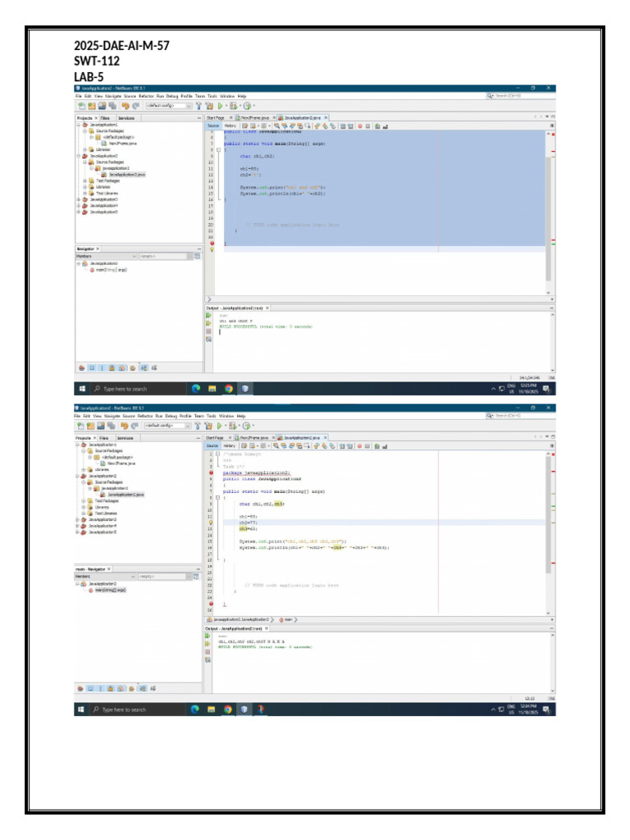Collapse main method code fold in first screenshot

point(218,150)
